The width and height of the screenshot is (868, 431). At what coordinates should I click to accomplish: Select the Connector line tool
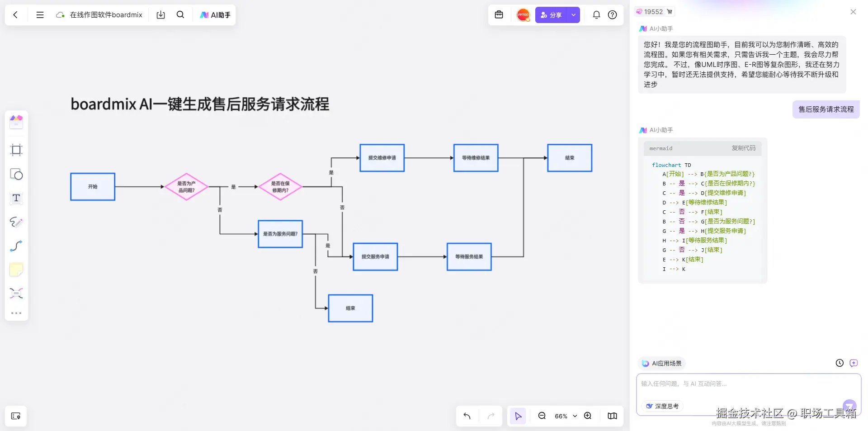[16, 246]
